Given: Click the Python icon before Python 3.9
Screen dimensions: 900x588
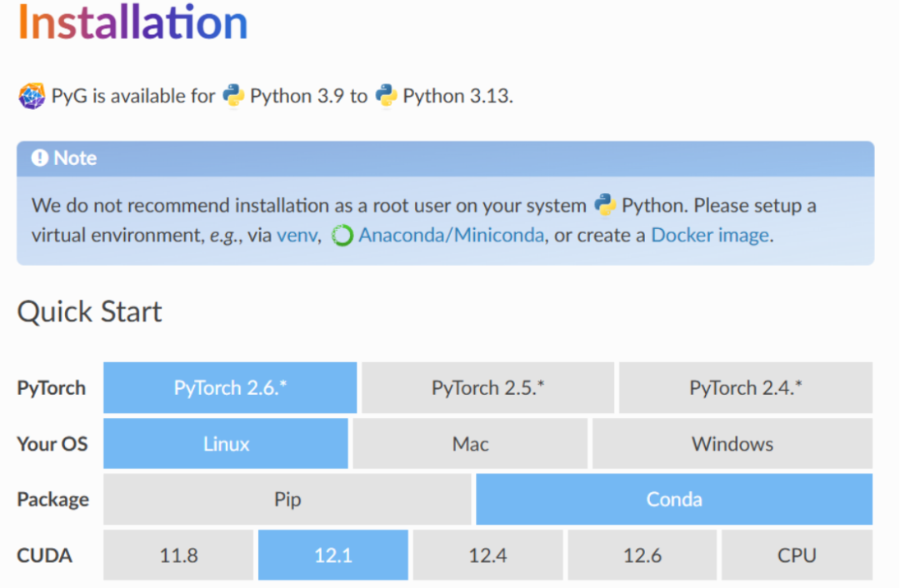Looking at the screenshot, I should [233, 96].
